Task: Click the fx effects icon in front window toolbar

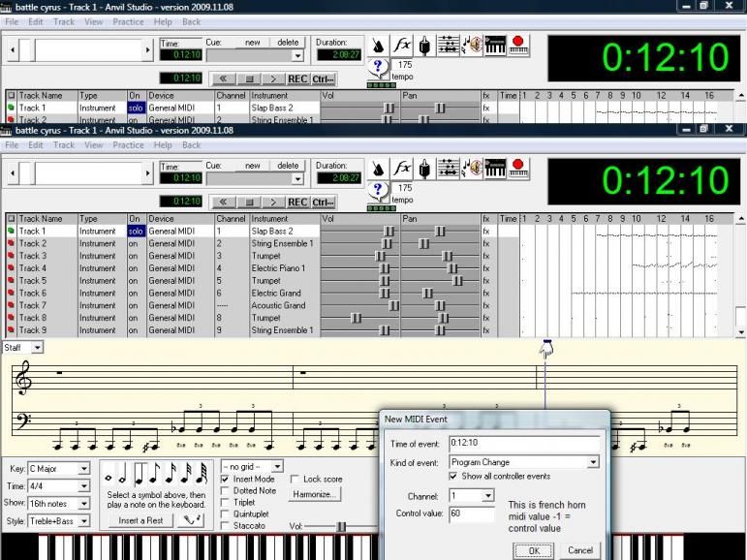Action: click(x=402, y=169)
